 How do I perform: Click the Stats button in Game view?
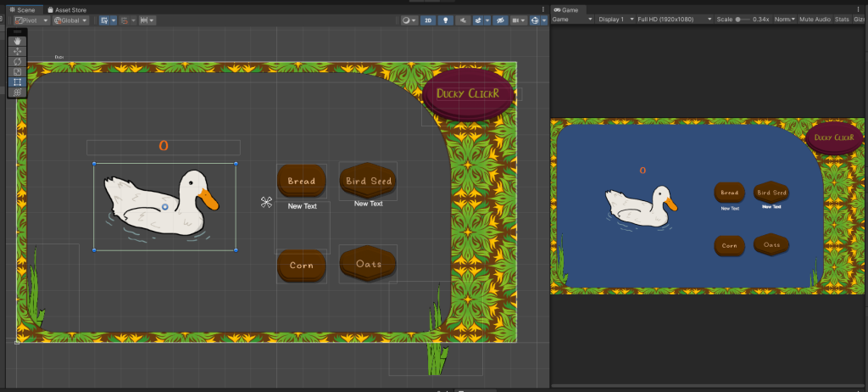[842, 20]
